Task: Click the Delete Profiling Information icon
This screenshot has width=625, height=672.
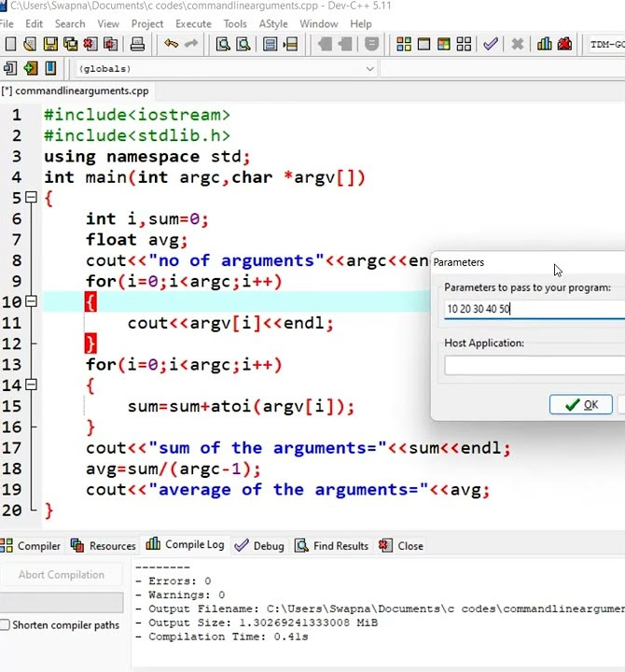Action: coord(564,44)
